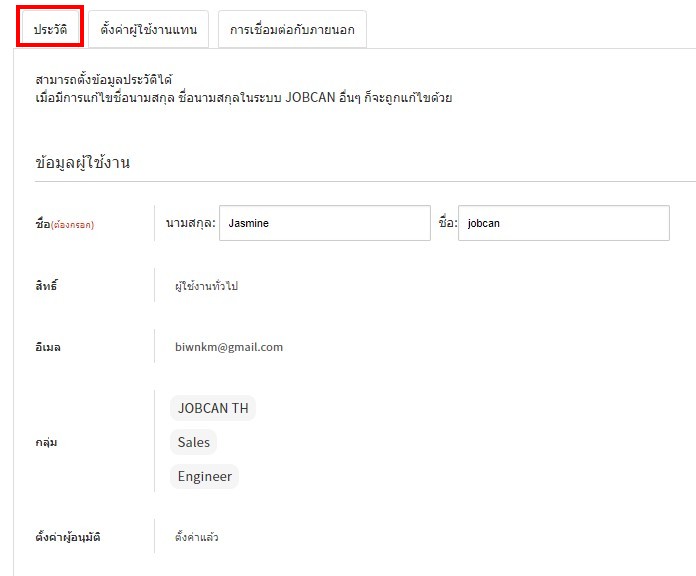Screen dimensions: 696x576
Task: Click the ผู้ใช้งานทั่วไป permission value
Action: click(x=206, y=286)
